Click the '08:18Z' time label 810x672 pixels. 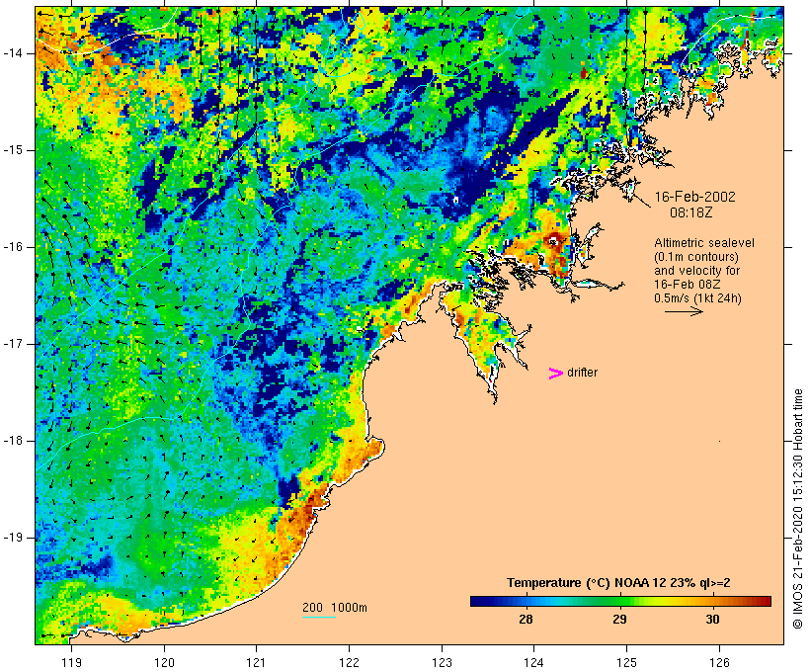pyautogui.click(x=691, y=212)
